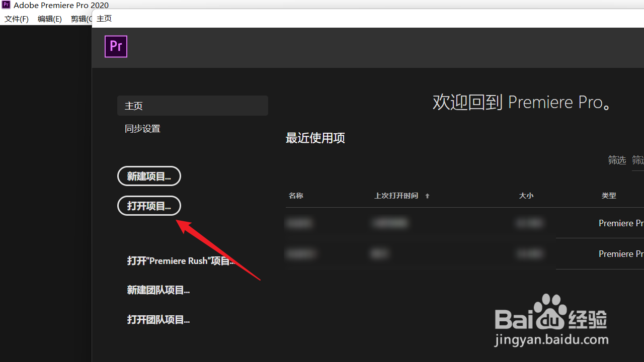Open 同步设置 in the sidebar
644x362 pixels.
[x=142, y=129]
